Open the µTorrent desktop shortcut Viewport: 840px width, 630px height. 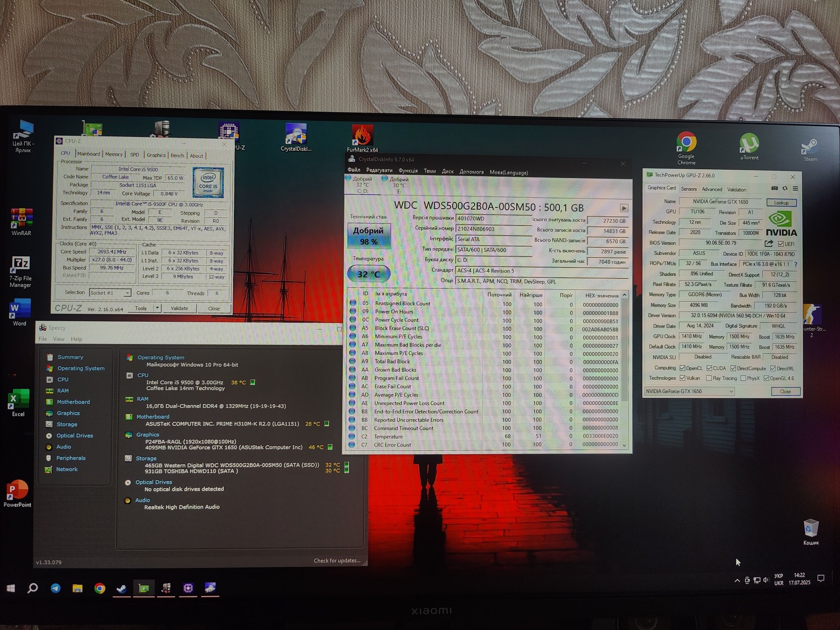[749, 146]
